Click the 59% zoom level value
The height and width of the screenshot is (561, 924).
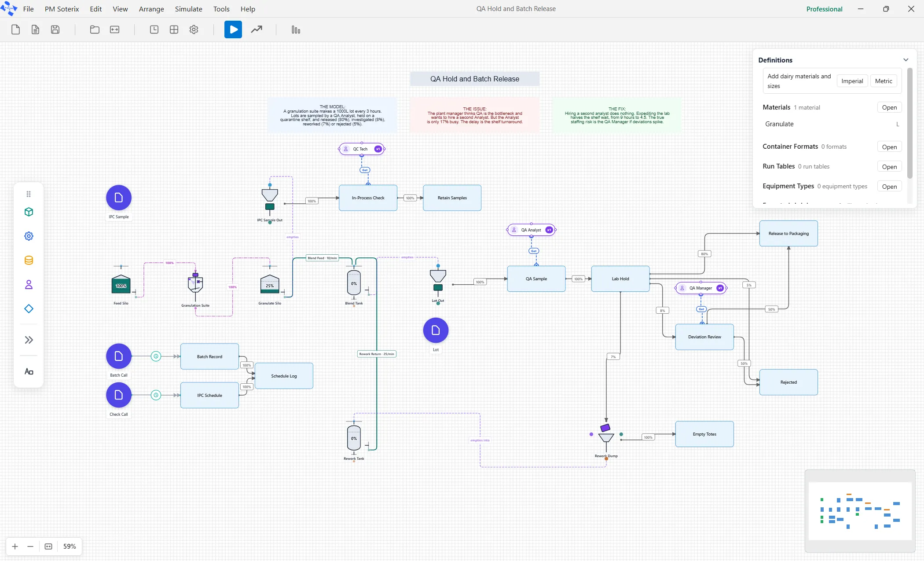(x=70, y=546)
